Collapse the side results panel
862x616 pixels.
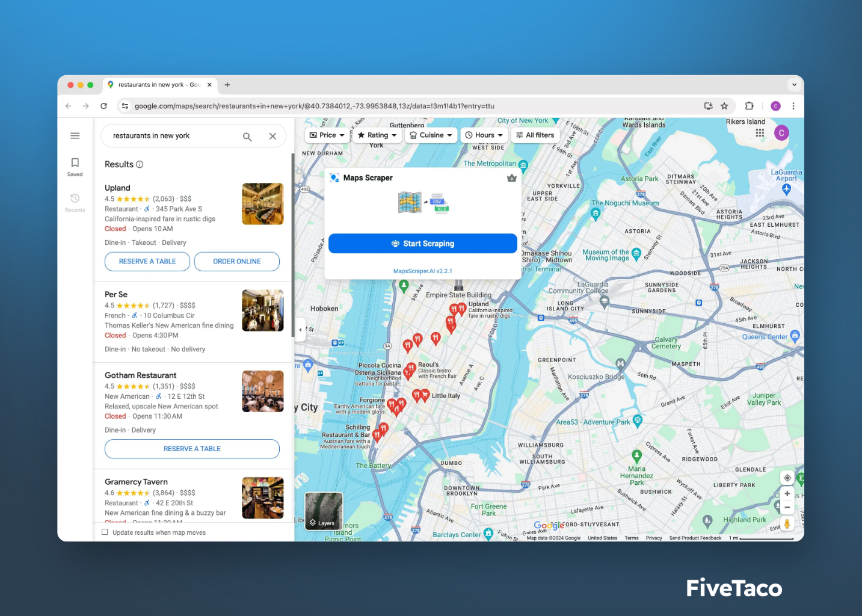point(300,330)
